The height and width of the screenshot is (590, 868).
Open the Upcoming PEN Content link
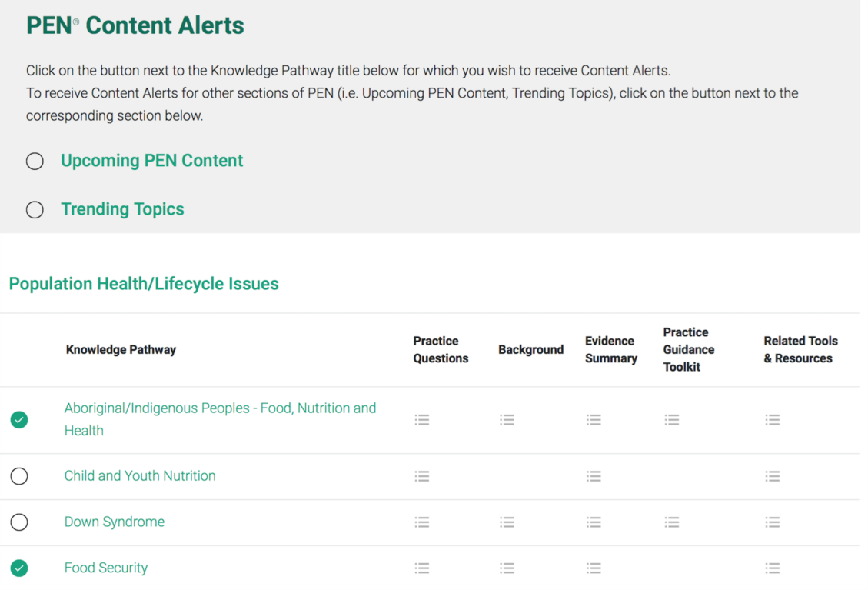pyautogui.click(x=151, y=161)
